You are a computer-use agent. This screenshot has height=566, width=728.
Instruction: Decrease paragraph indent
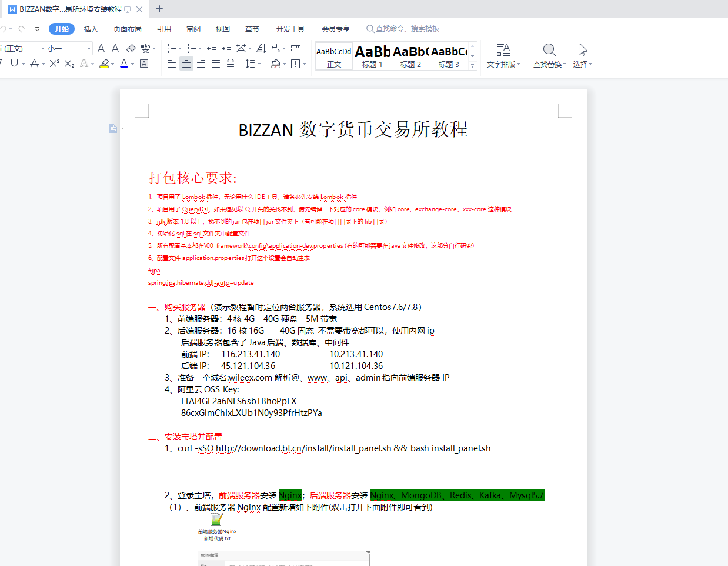pos(212,48)
